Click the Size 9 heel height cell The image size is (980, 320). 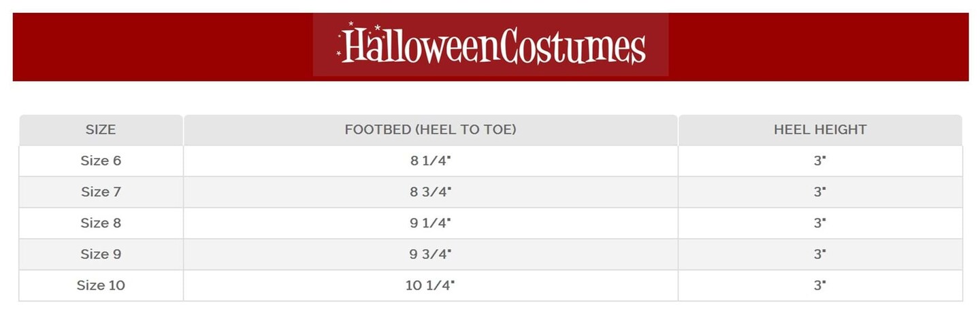point(820,255)
